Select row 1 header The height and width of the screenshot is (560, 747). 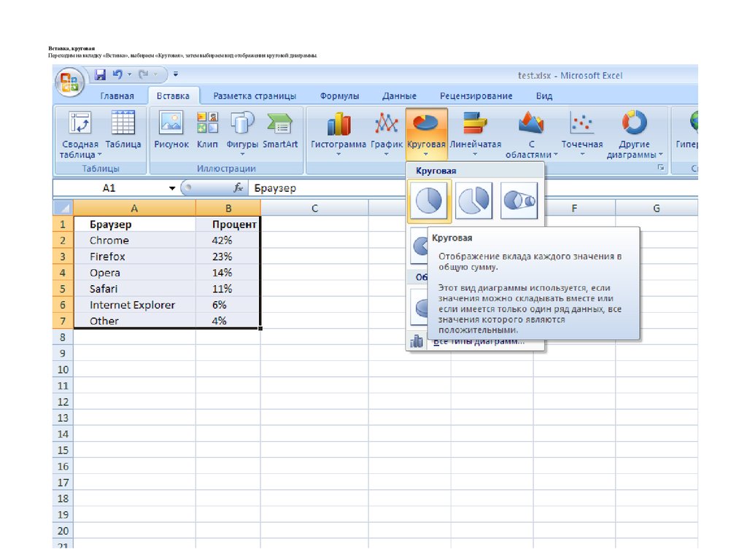[63, 225]
